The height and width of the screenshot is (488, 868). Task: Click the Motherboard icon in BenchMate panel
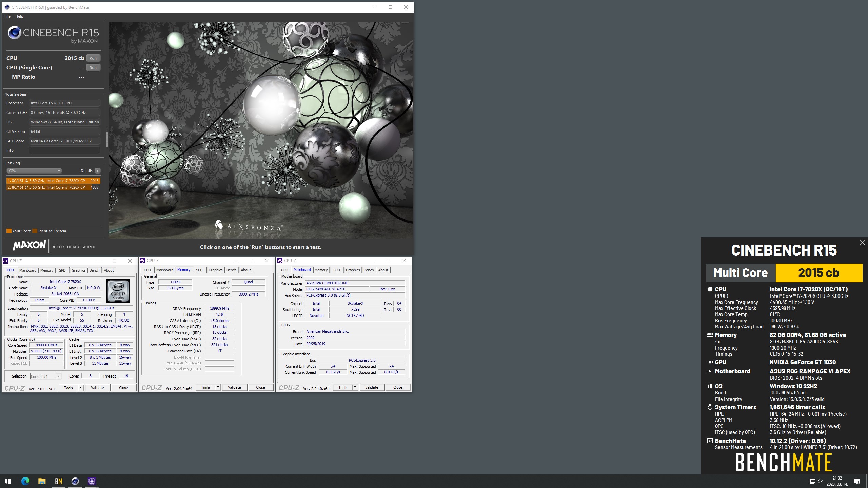(710, 371)
